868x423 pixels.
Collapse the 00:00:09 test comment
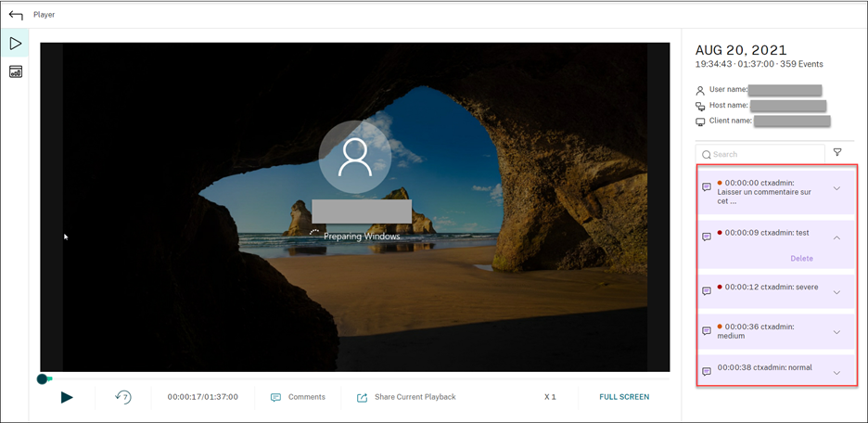pos(836,237)
